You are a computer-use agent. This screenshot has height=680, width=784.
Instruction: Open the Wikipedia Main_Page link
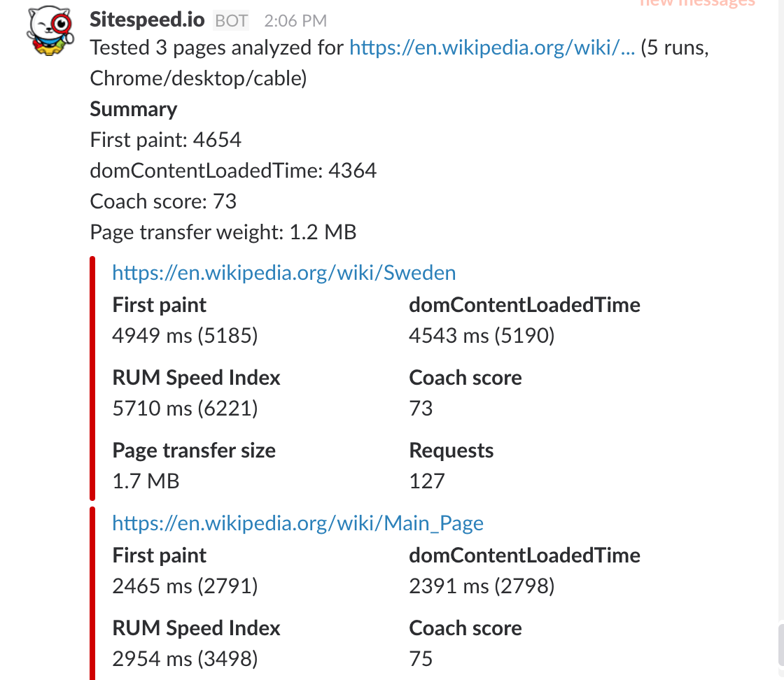pyautogui.click(x=297, y=523)
